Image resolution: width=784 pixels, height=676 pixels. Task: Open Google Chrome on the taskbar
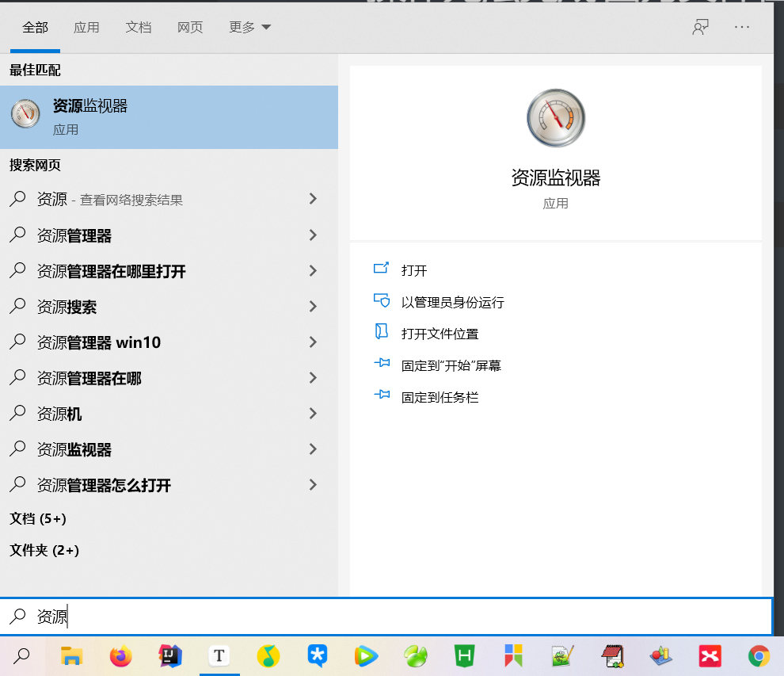[x=759, y=655]
